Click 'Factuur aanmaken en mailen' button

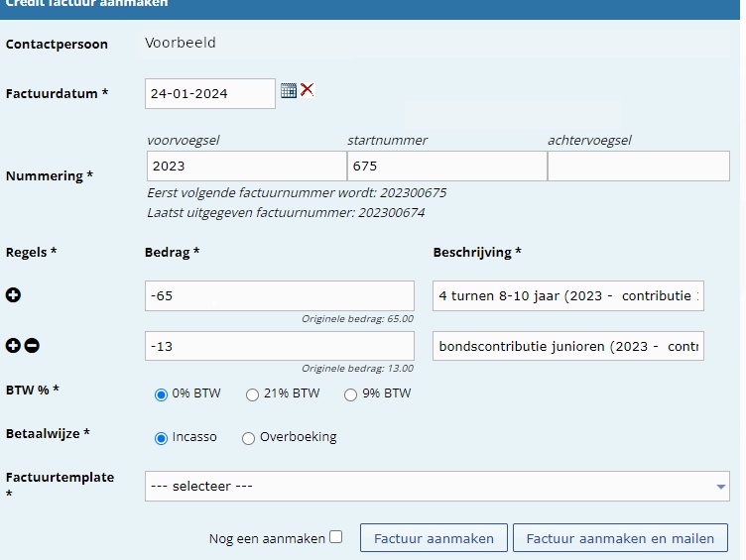click(620, 538)
